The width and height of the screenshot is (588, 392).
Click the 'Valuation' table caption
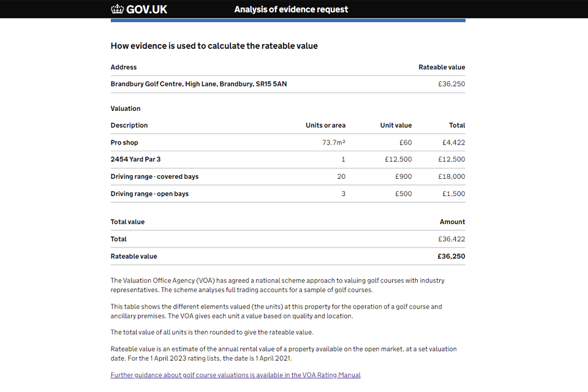click(126, 108)
